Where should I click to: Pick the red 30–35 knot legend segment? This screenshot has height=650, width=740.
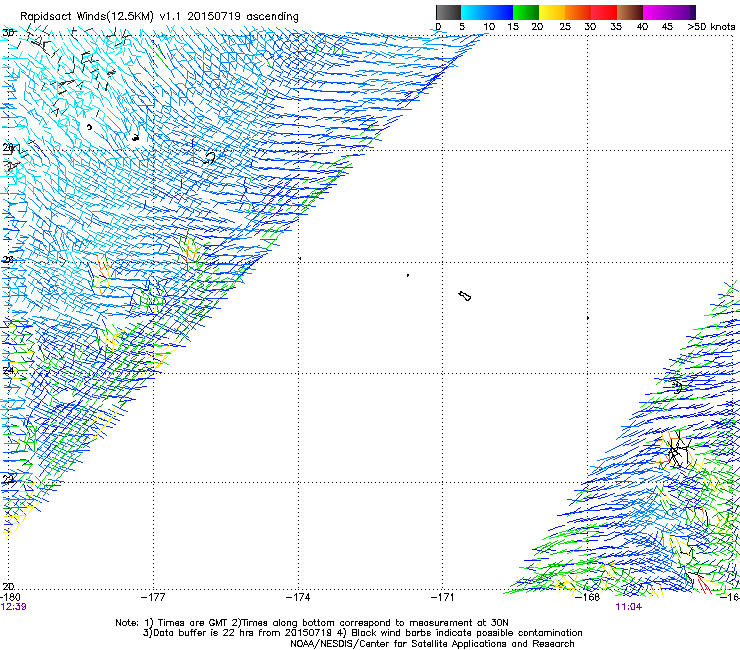click(x=604, y=12)
